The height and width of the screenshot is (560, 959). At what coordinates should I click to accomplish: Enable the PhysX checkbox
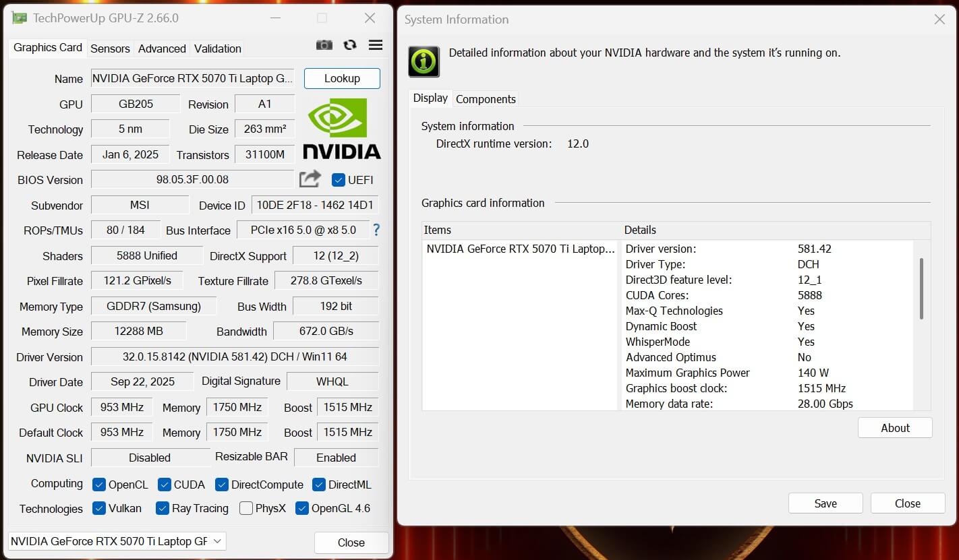point(246,509)
